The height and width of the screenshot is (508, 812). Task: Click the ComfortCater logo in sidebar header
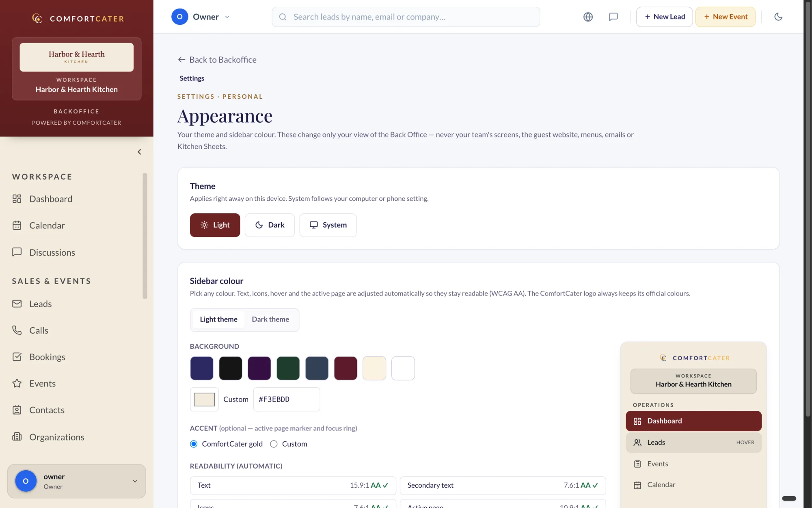click(x=78, y=18)
